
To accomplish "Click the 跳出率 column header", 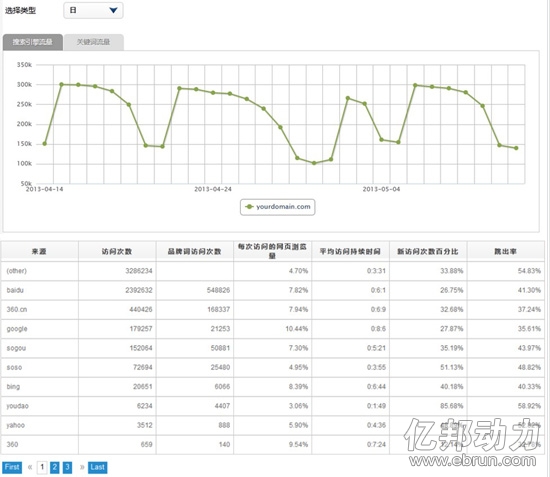I will [x=505, y=251].
